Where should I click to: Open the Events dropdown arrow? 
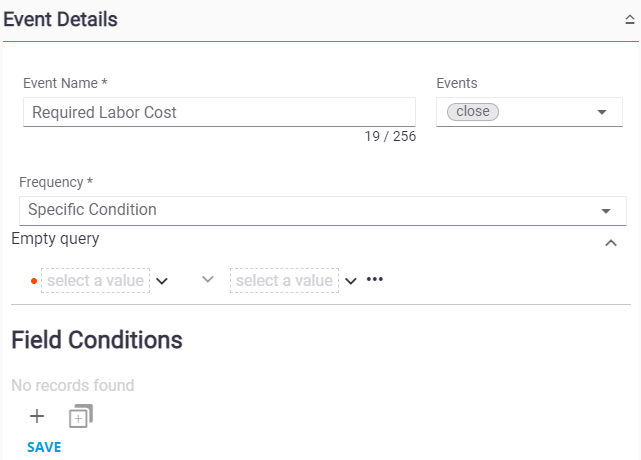[602, 112]
